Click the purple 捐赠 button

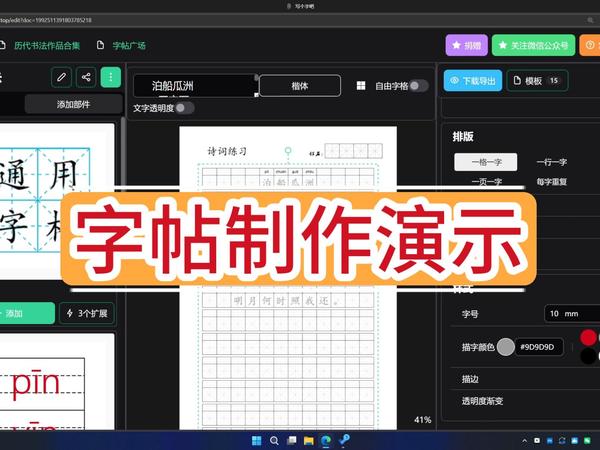pos(466,45)
